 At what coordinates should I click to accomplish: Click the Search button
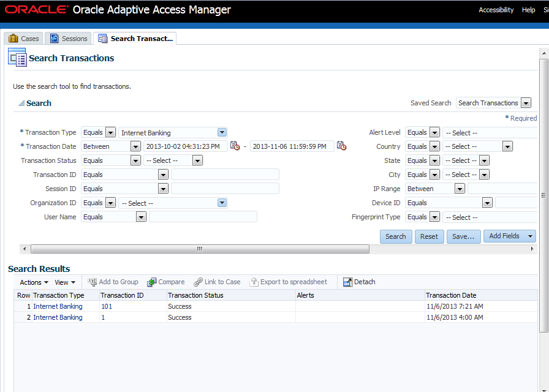(x=396, y=236)
